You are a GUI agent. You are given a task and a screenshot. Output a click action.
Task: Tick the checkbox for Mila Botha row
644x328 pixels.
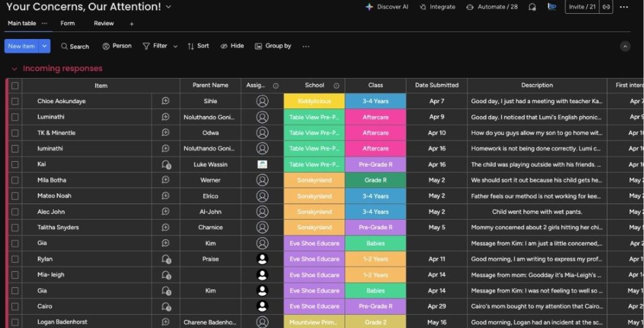[x=15, y=180]
